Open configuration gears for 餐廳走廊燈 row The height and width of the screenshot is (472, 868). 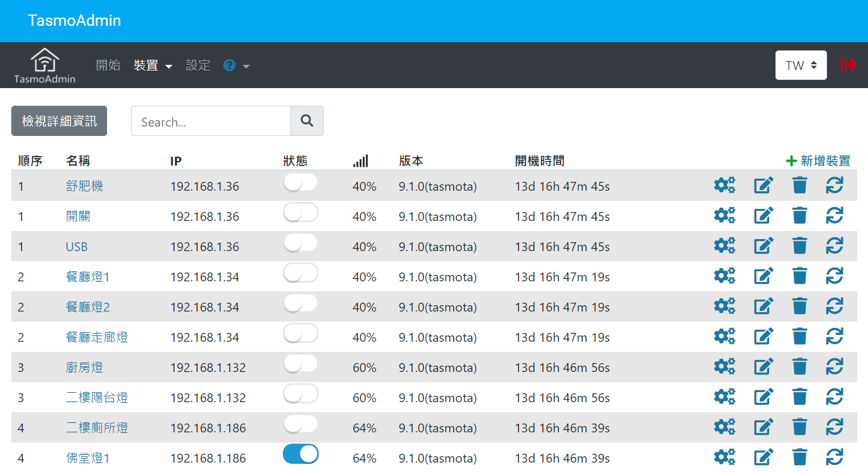pos(724,336)
